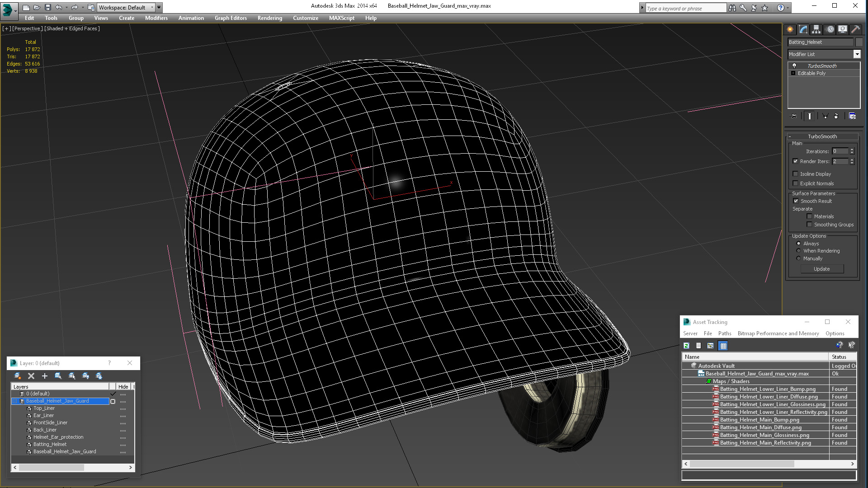Select Manually update option
The image size is (868, 488).
(x=798, y=258)
